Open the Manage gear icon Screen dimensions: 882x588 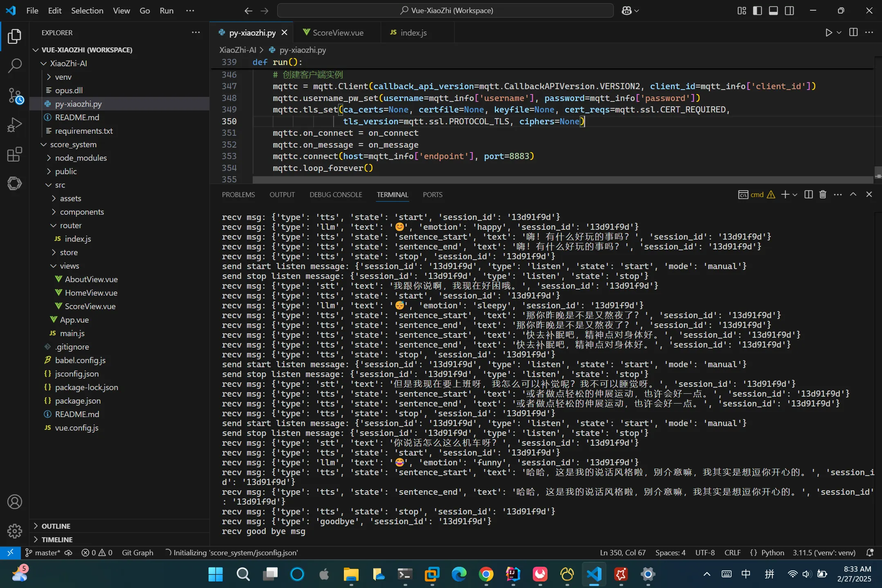(15, 531)
